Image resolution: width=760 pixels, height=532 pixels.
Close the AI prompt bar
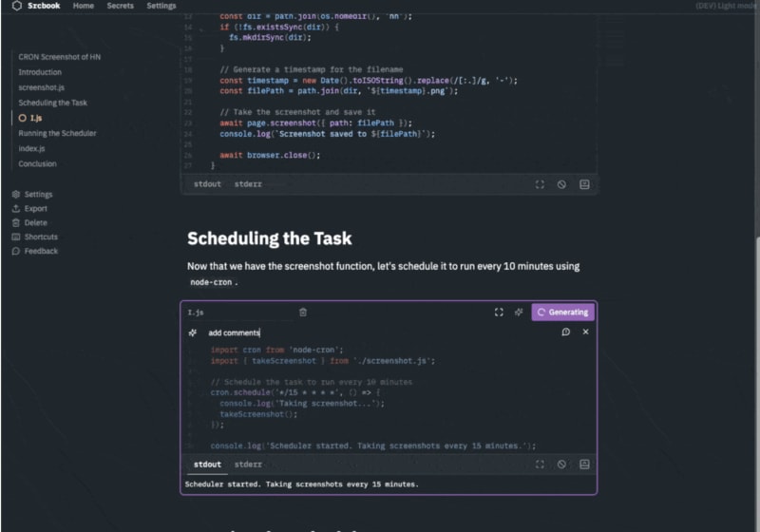585,332
